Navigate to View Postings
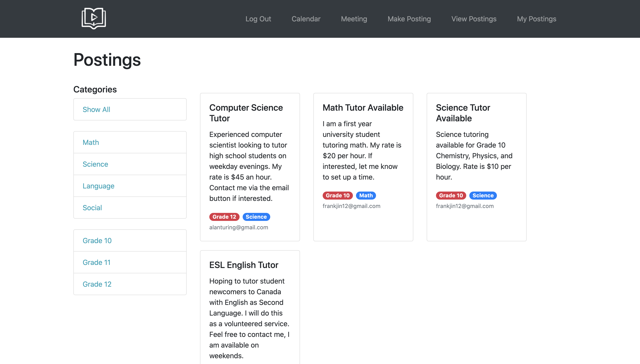 pyautogui.click(x=474, y=19)
